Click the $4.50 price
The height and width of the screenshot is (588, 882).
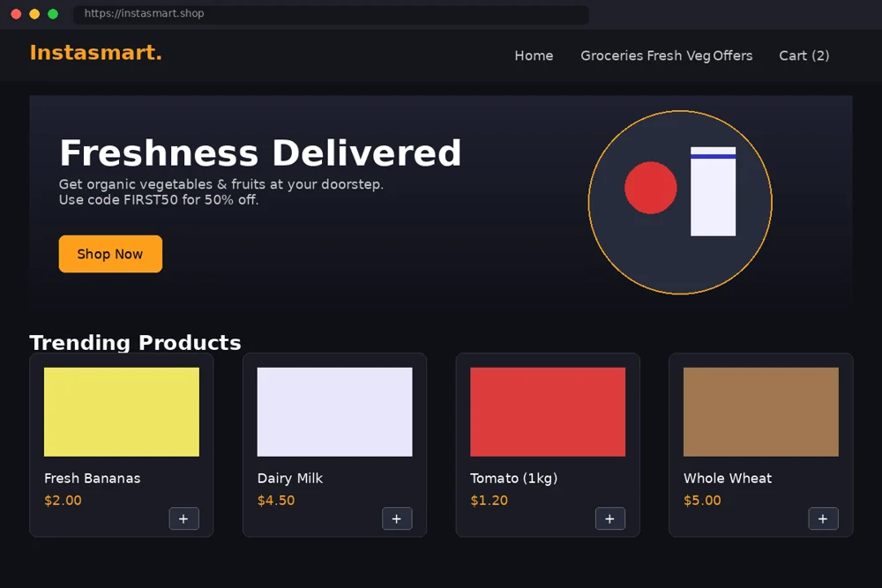click(276, 501)
